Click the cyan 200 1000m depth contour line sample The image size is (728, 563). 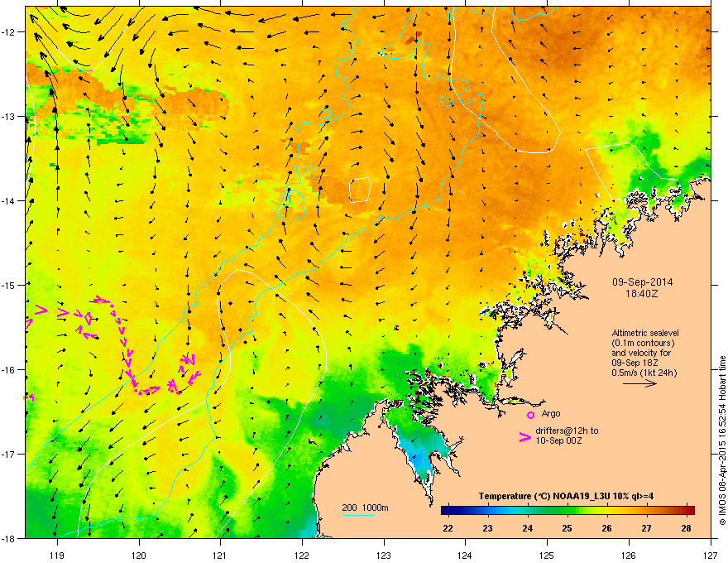coord(359,515)
